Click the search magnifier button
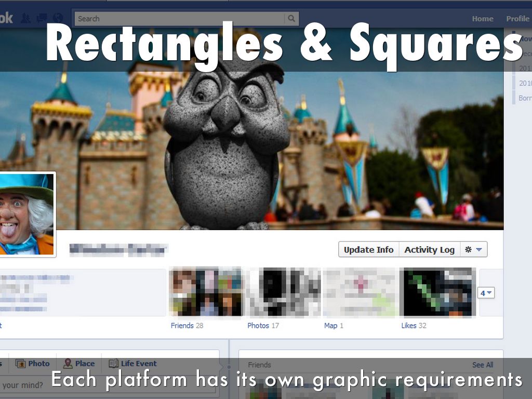532x399 pixels. pos(292,19)
